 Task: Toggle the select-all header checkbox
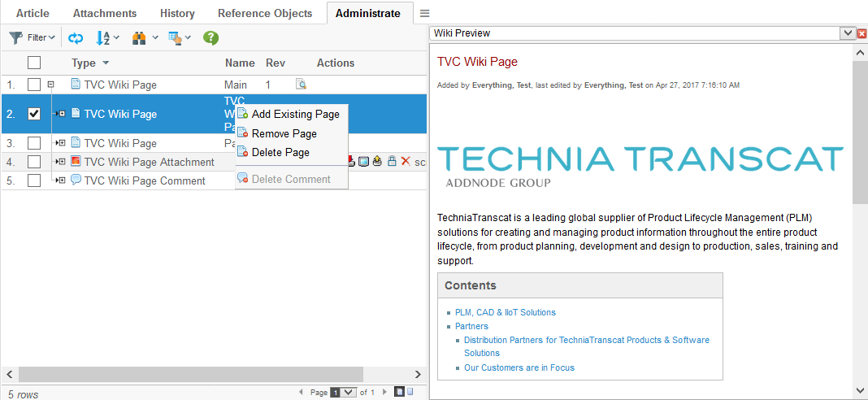[x=34, y=63]
